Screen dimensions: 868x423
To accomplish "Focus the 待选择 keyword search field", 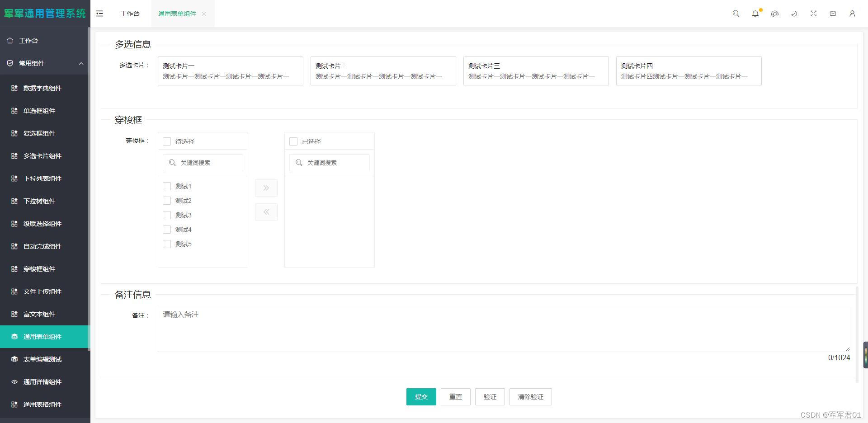I will coord(203,163).
